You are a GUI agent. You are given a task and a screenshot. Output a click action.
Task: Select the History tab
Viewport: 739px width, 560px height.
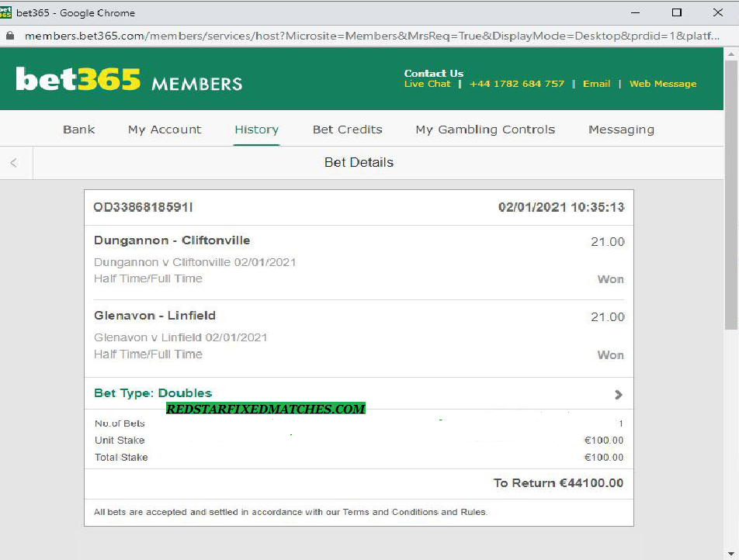click(x=256, y=130)
